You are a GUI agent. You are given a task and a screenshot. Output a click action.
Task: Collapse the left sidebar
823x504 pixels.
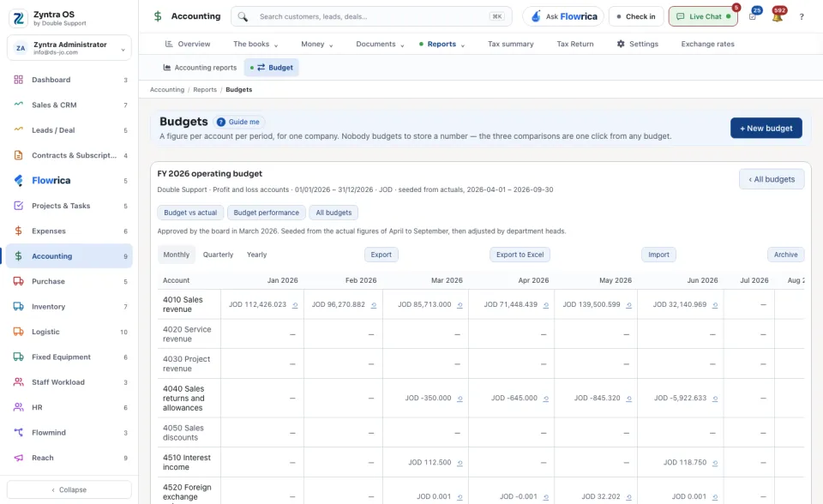tap(69, 489)
